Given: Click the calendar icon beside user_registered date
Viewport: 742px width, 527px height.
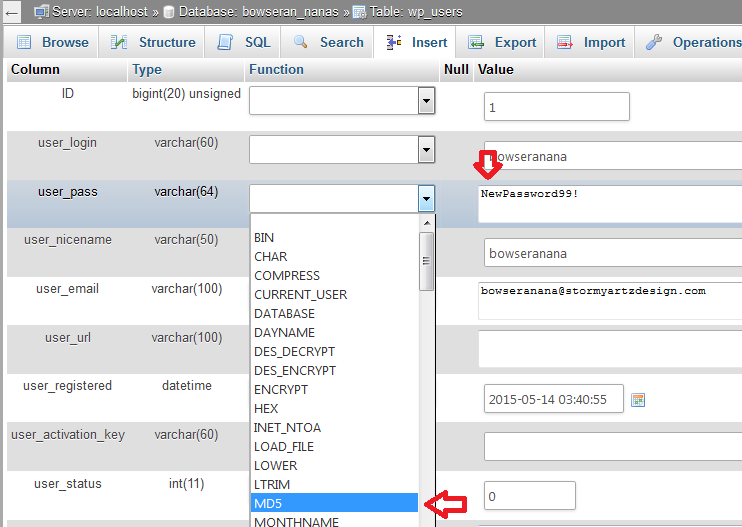Looking at the screenshot, I should pos(638,400).
